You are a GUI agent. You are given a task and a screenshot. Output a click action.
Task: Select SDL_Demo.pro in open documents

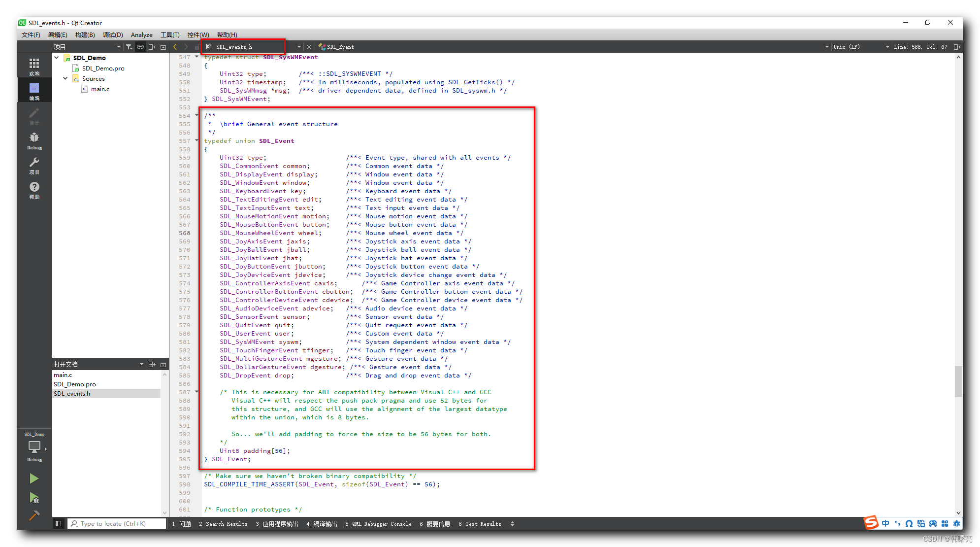coord(75,384)
